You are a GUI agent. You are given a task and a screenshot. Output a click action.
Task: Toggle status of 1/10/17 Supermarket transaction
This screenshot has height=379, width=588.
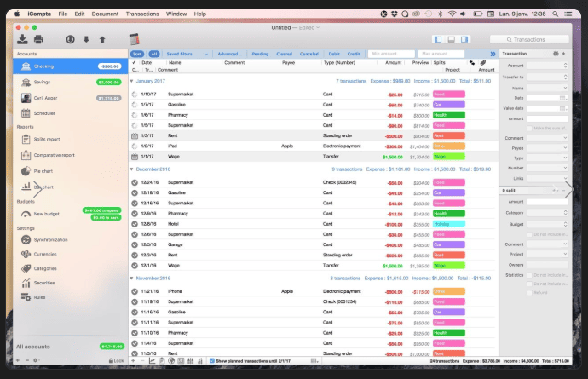click(x=135, y=95)
